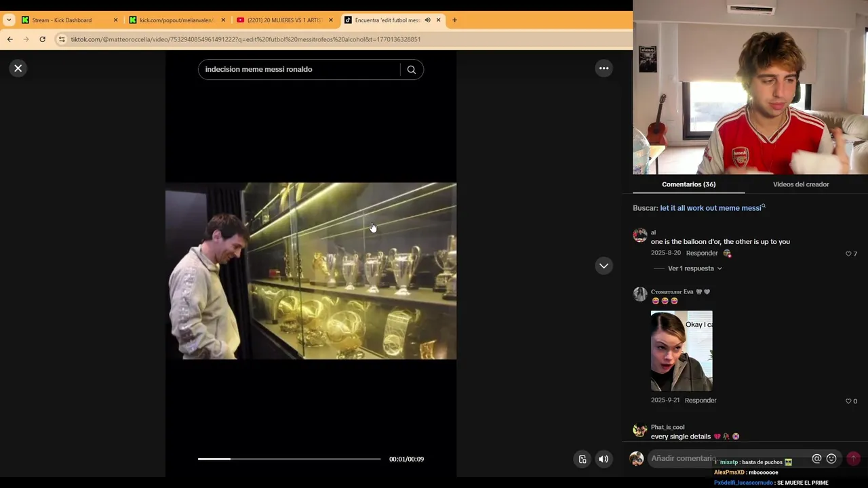Open the tab search dropdown arrow
The image size is (868, 488).
pos(9,20)
